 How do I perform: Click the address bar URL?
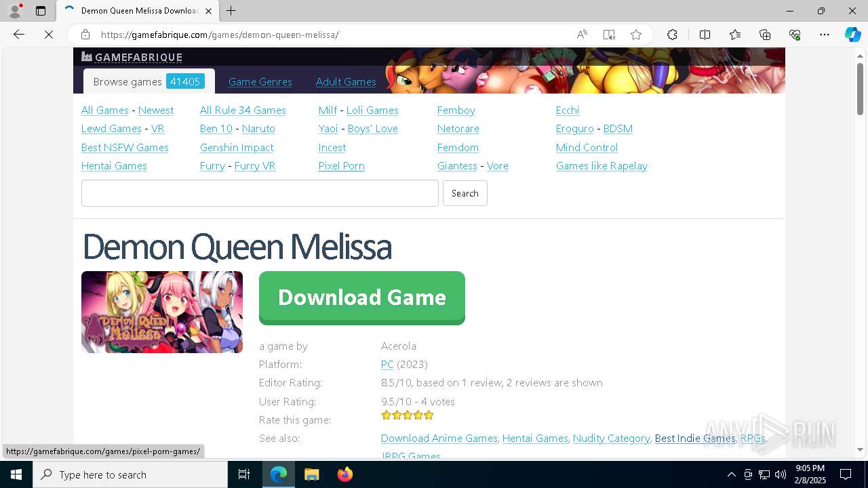pyautogui.click(x=220, y=35)
